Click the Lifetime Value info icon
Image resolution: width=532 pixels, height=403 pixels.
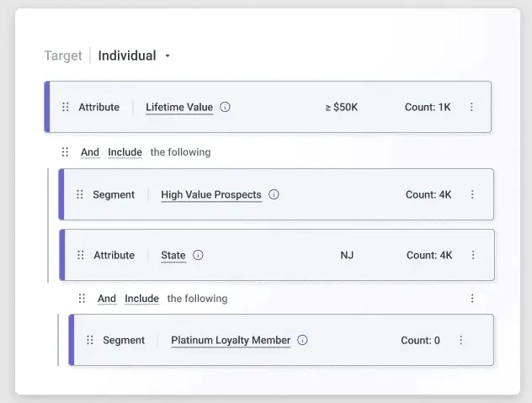point(226,107)
